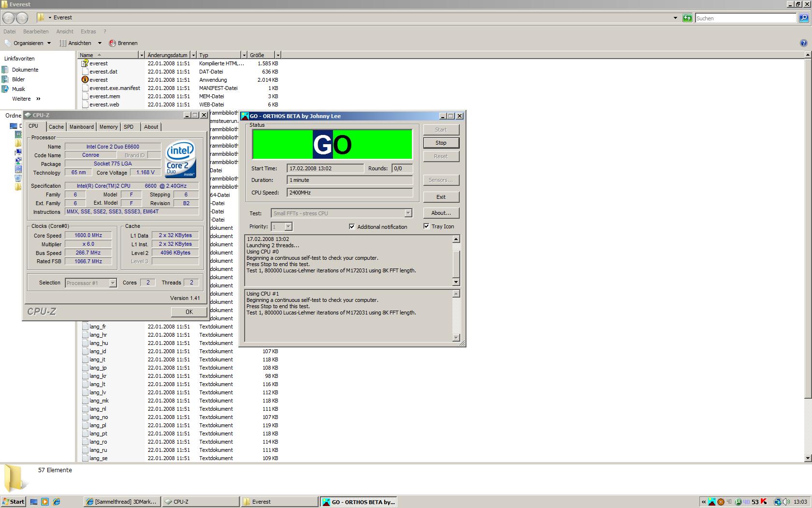Open the Name column filter dropdown

142,55
